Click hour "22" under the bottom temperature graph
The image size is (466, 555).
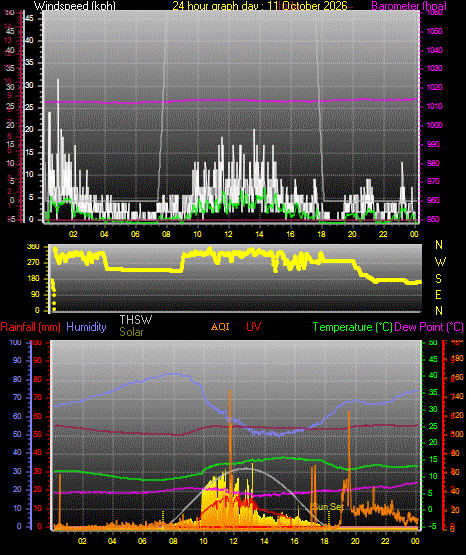click(385, 541)
